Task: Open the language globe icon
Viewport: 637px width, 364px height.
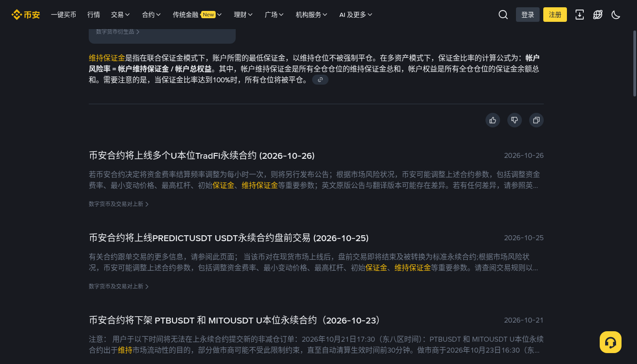Action: [x=598, y=15]
